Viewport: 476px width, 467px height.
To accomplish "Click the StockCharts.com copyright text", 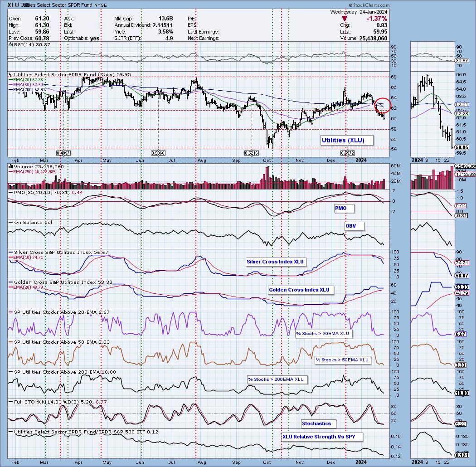I will point(369,5).
